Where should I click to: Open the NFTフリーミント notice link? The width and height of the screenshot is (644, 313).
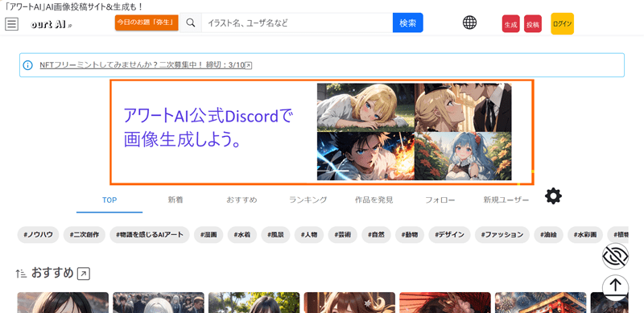(x=146, y=65)
